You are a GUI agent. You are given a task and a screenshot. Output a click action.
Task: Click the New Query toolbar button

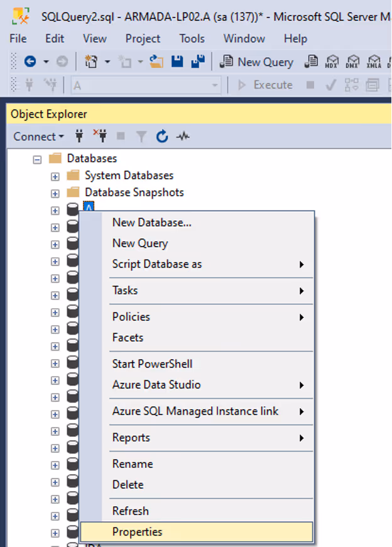pos(256,62)
